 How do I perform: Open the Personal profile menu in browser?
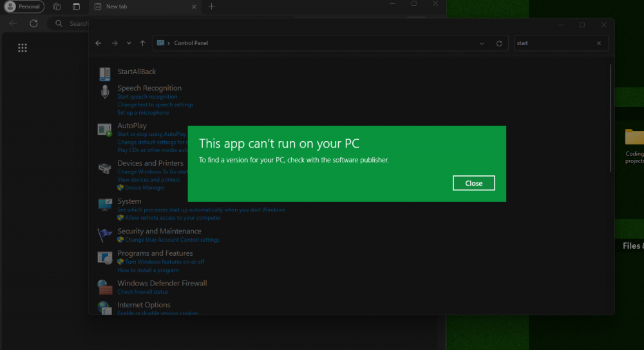point(24,6)
